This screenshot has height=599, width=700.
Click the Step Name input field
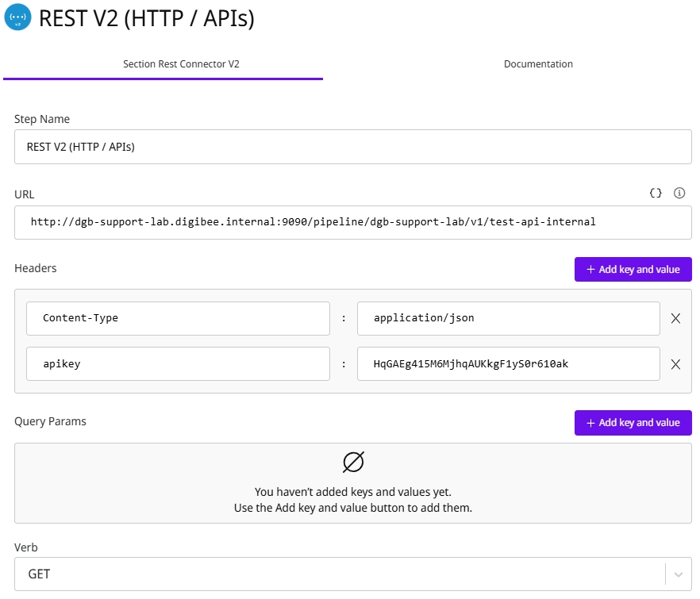click(x=352, y=147)
